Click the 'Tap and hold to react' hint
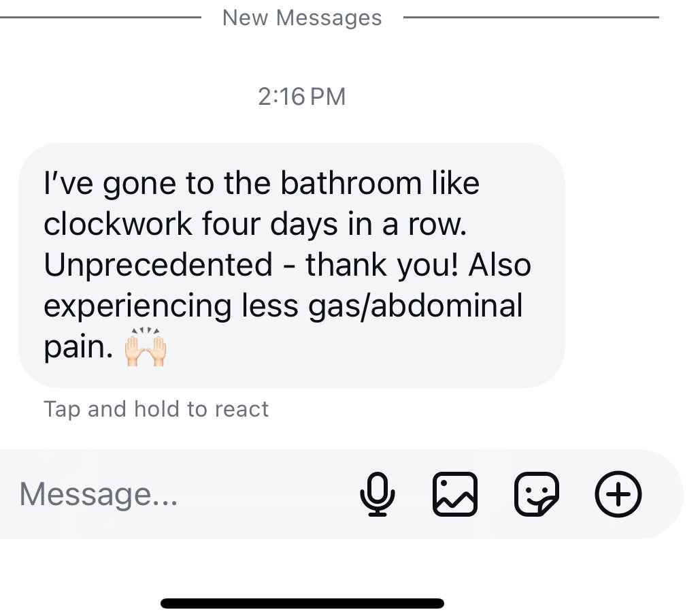The width and height of the screenshot is (700, 612). pyautogui.click(x=156, y=409)
